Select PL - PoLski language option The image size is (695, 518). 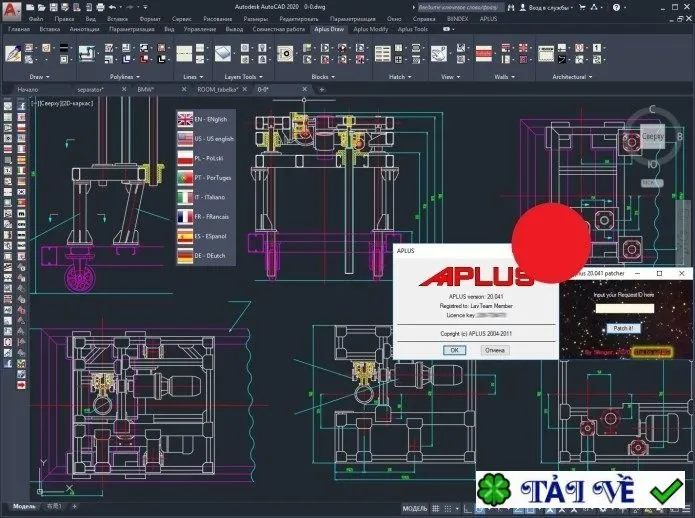point(206,158)
